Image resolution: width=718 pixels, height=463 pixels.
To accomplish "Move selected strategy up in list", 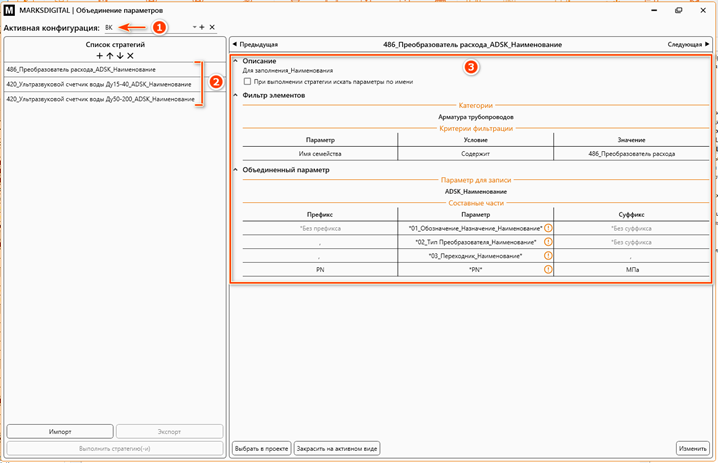I will (x=109, y=56).
